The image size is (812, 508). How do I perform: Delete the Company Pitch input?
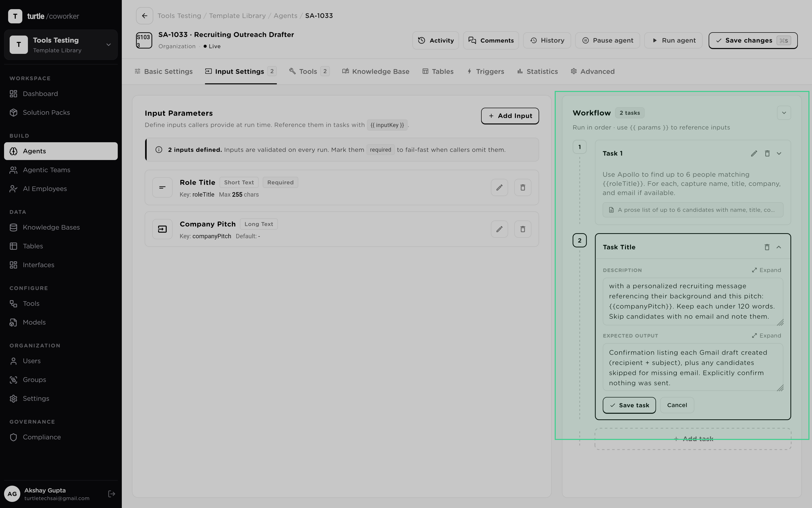523,229
